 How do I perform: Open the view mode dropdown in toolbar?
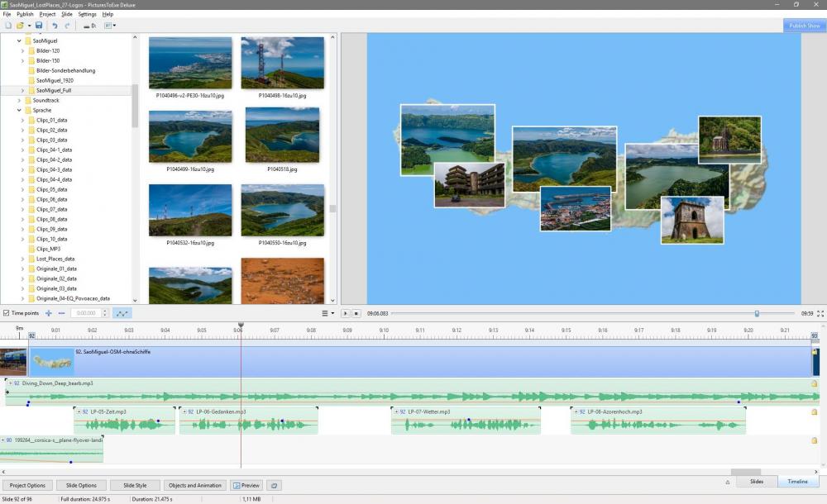pyautogui.click(x=109, y=26)
